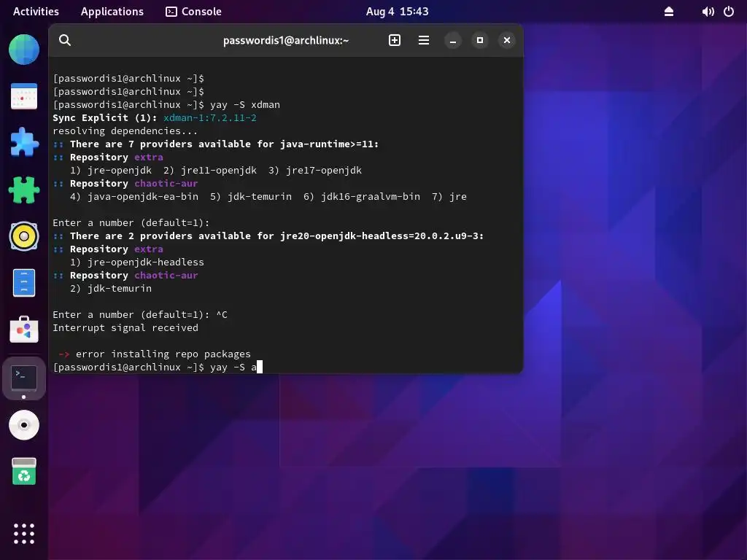The height and width of the screenshot is (560, 747).
Task: Launch the web browser from the dock
Action: (x=24, y=50)
